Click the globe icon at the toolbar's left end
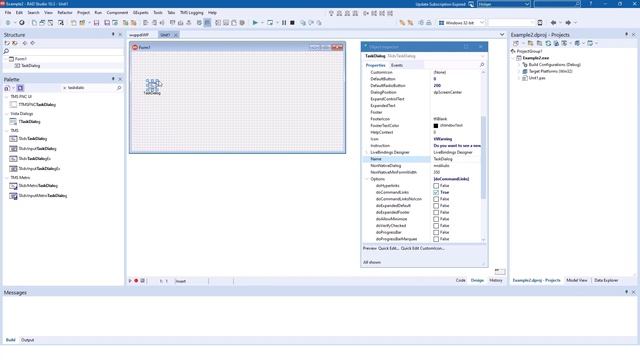 [x=8, y=23]
